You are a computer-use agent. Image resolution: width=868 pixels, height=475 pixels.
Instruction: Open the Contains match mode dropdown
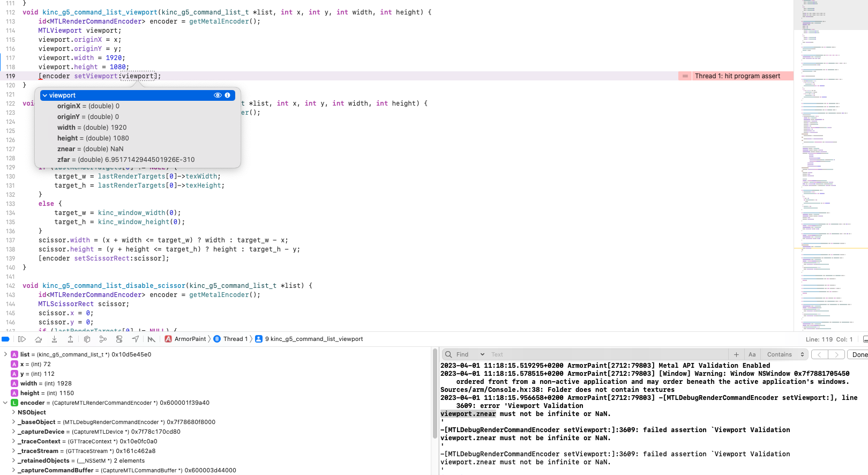point(785,354)
